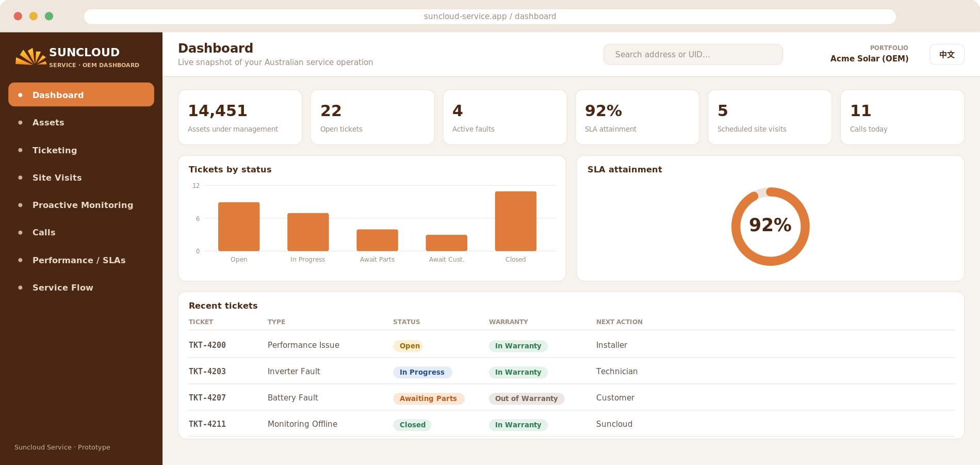The image size is (980, 465).
Task: Open Ticketing in the sidebar
Action: click(x=81, y=150)
